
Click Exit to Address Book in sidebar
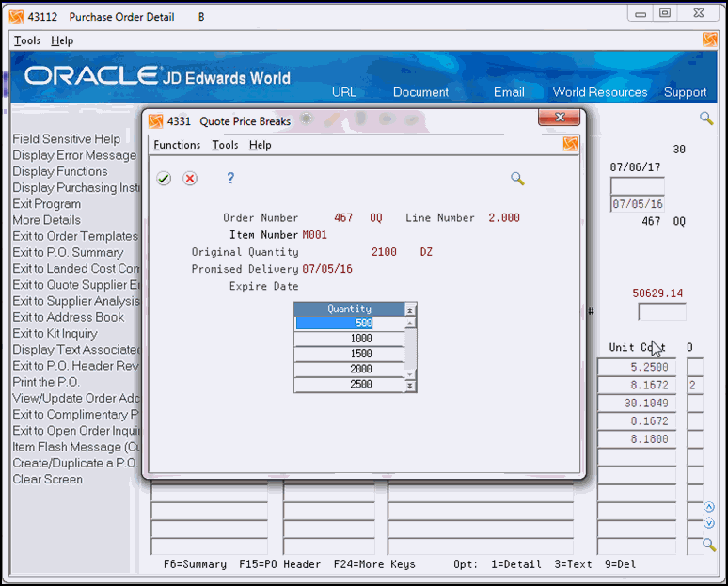[69, 318]
